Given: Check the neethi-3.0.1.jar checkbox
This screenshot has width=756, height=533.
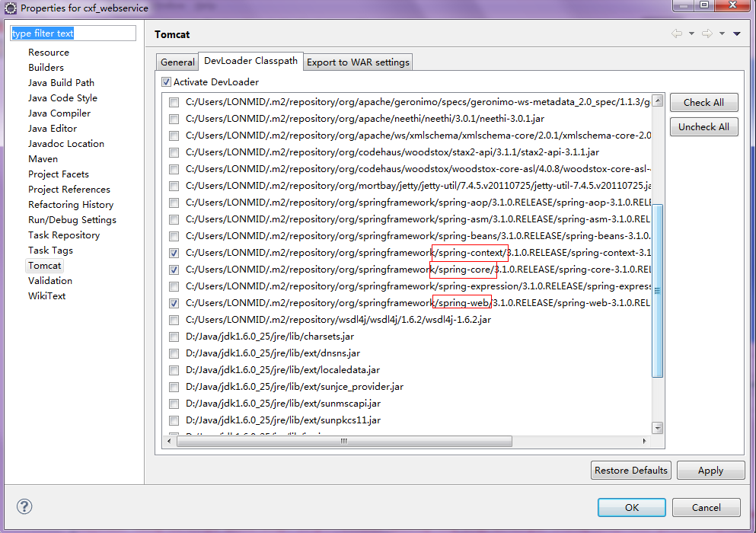Looking at the screenshot, I should [174, 119].
